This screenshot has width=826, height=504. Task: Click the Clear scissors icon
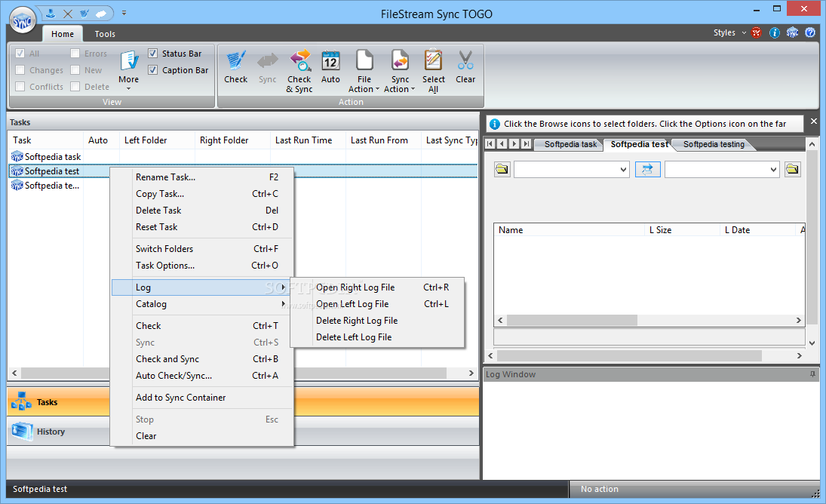(x=465, y=61)
